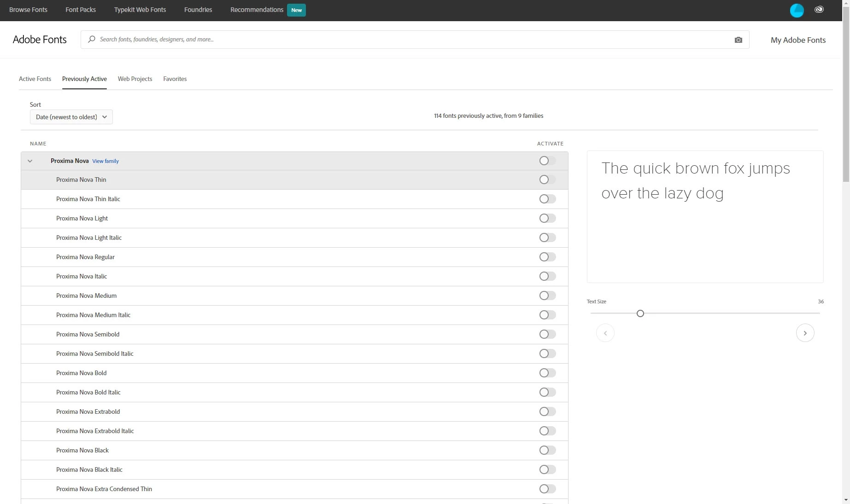Activate Proxima Nova Black

point(547,450)
